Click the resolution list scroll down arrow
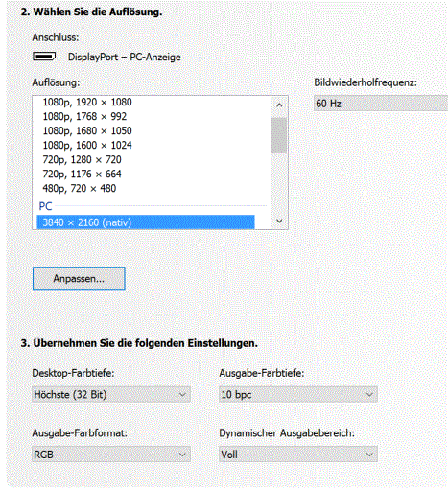Viewport: 448px width, 490px height. point(279,221)
